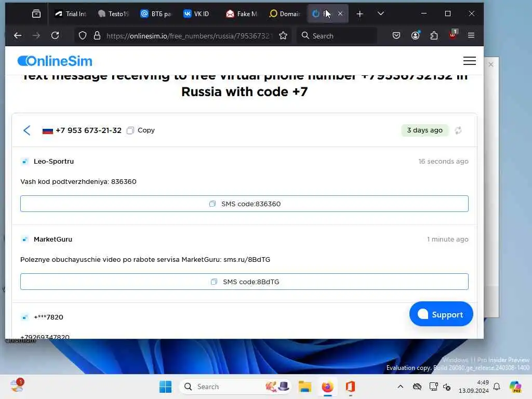This screenshot has height=399, width=532.
Task: Click the cloud sync tray icon
Action: (417, 387)
